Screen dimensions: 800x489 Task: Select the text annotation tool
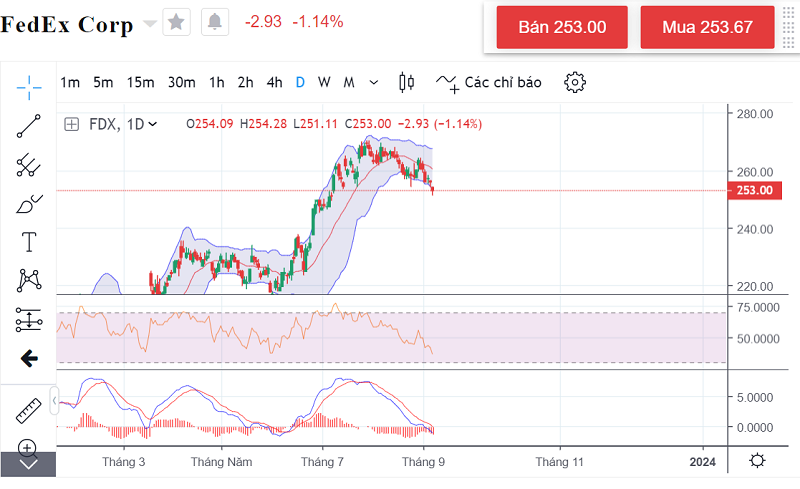coord(28,242)
